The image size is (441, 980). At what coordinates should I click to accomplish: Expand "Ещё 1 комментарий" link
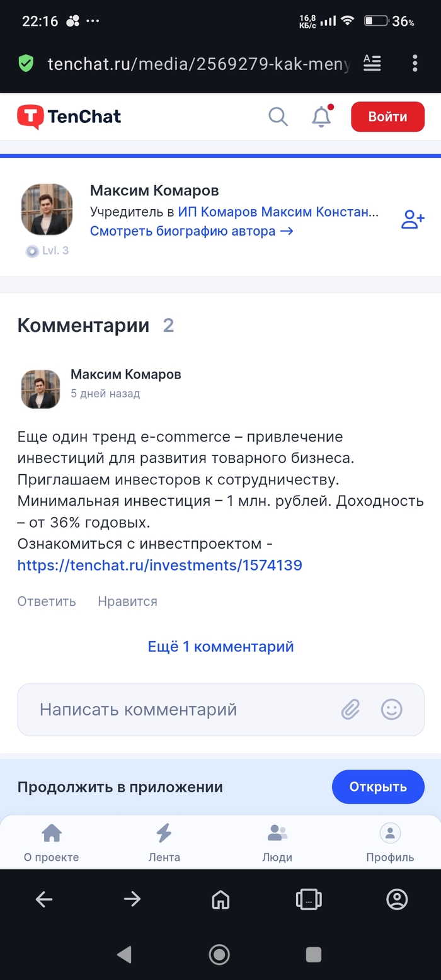click(220, 646)
